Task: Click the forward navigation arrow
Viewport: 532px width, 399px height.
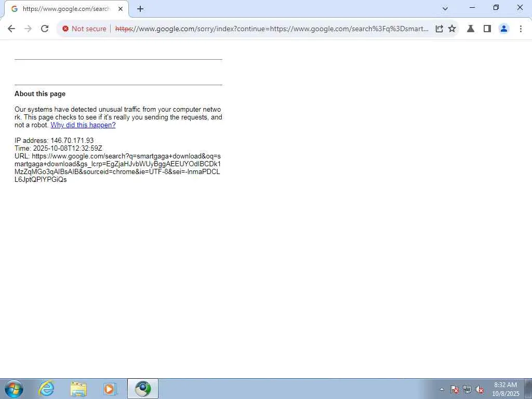Action: click(x=28, y=29)
